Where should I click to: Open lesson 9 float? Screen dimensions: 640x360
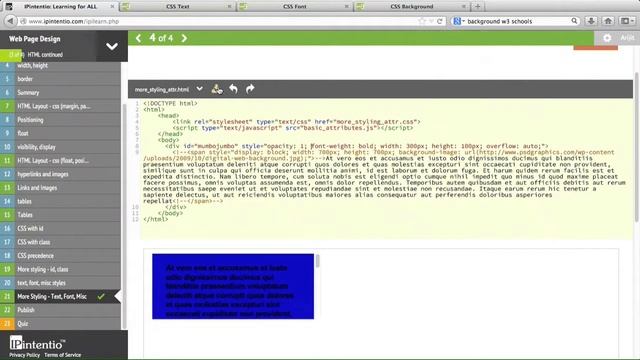point(60,133)
